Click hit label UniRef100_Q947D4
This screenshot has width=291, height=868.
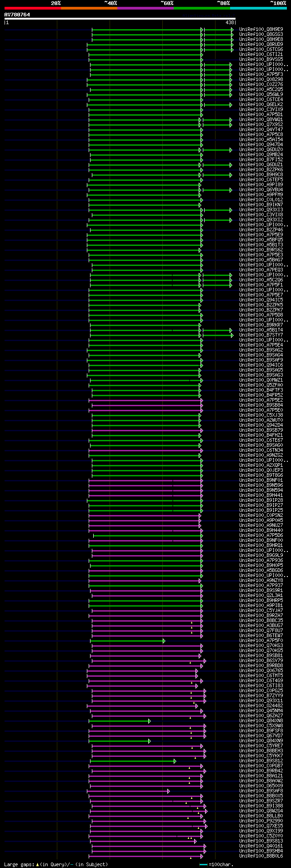pos(261,144)
